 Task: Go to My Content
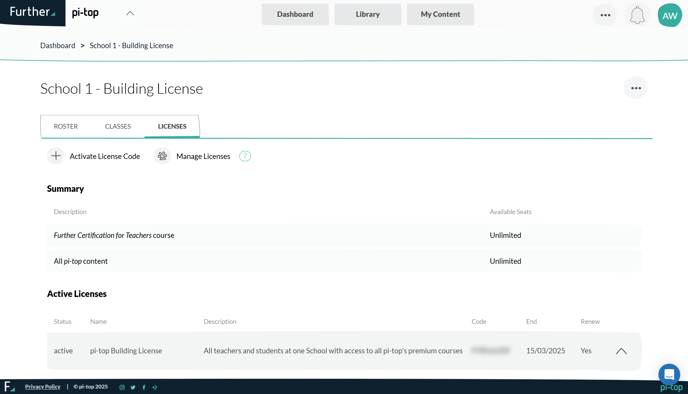(x=440, y=14)
